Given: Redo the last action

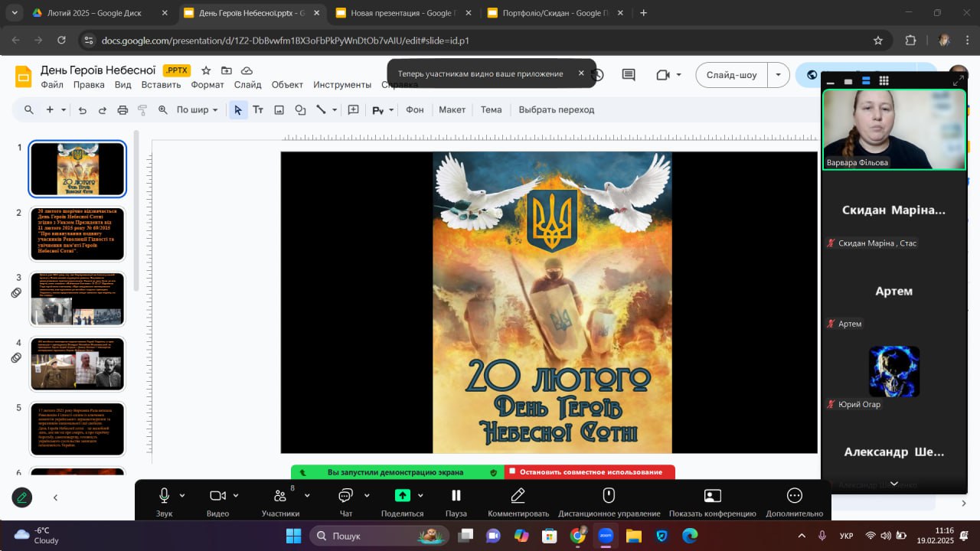Looking at the screenshot, I should pyautogui.click(x=103, y=110).
